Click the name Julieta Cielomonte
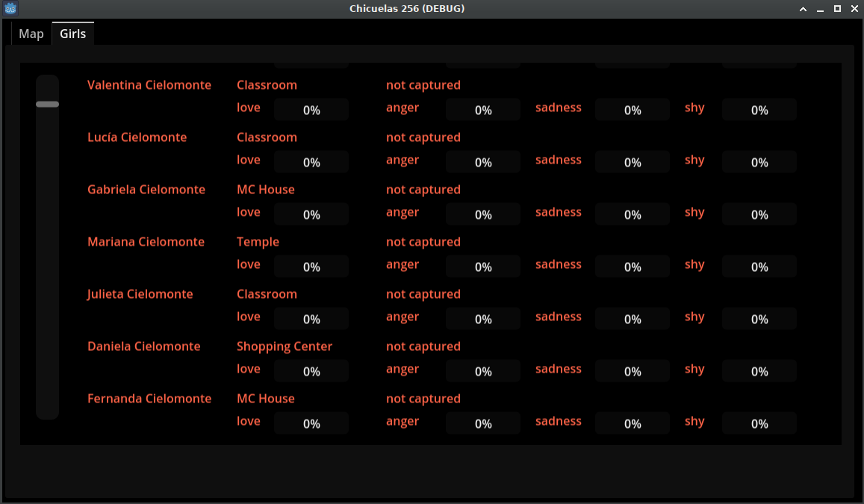 pyautogui.click(x=140, y=294)
